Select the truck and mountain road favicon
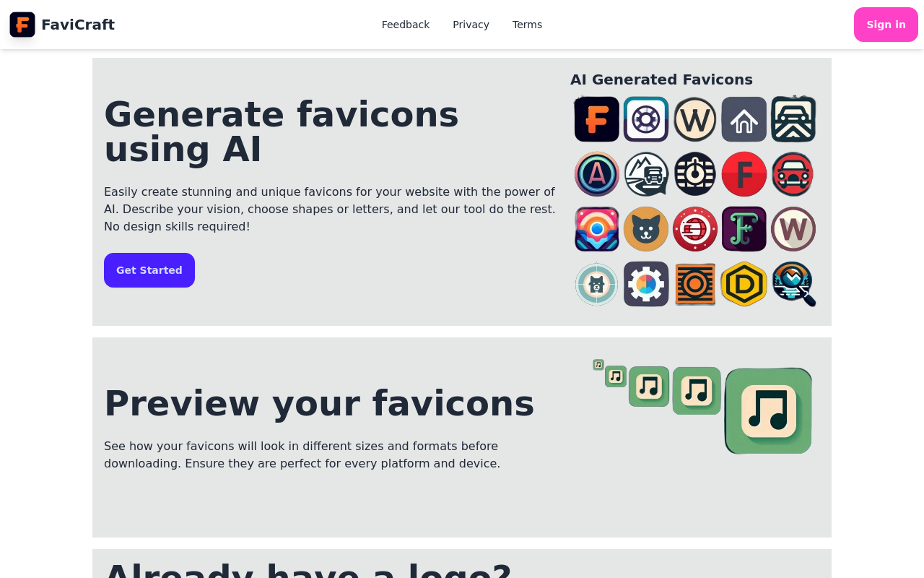The image size is (924, 578). (646, 174)
